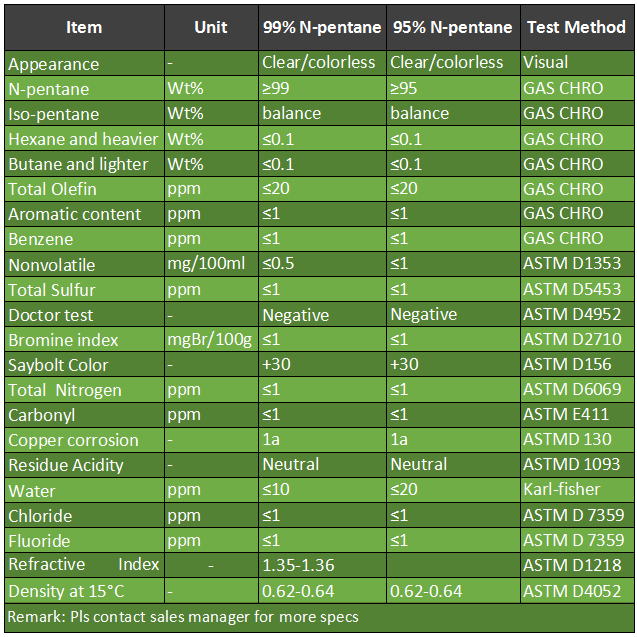637x637 pixels.
Task: Select the "Copper corrosion" item cell
Action: [73, 440]
